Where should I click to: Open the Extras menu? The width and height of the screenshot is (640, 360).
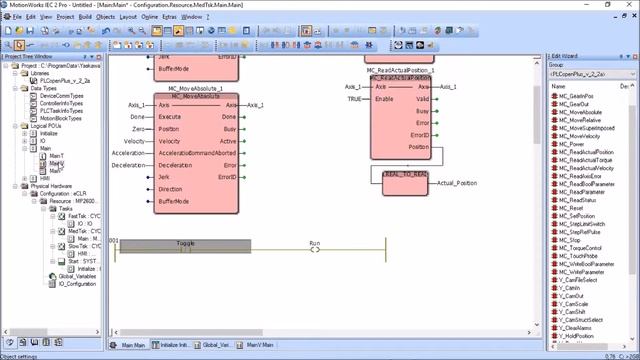point(169,17)
